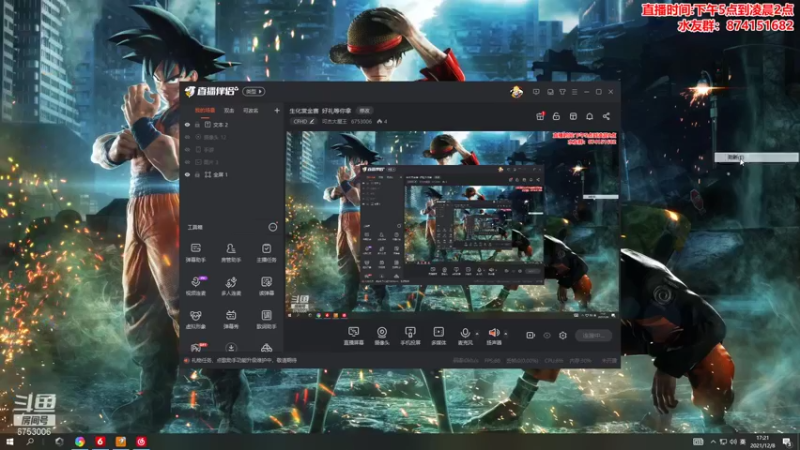Click the 刷新 context menu item on desktop
Image resolution: width=800 pixels, height=450 pixels.
tap(756, 158)
